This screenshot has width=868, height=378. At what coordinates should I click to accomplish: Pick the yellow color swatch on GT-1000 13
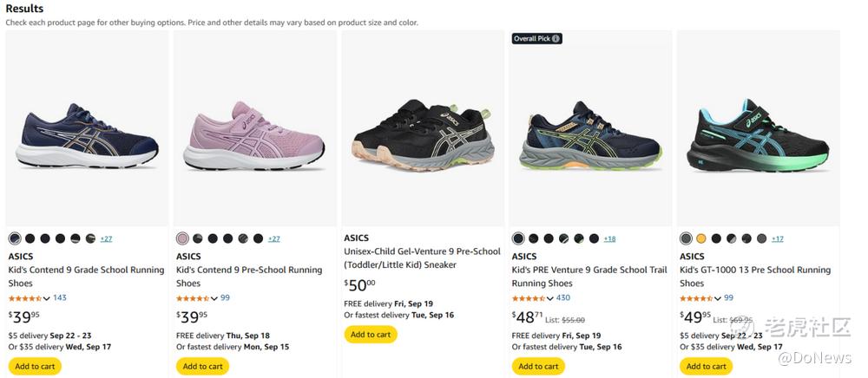[700, 238]
